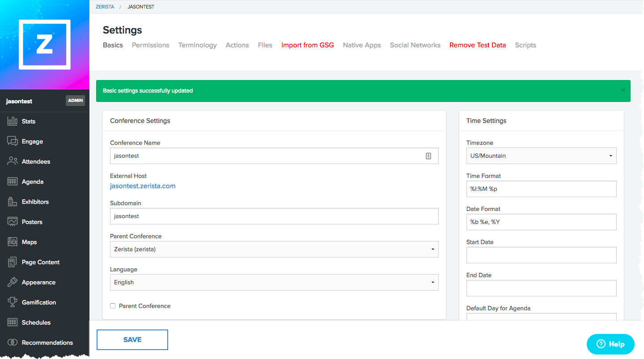The image size is (644, 359).
Task: Select Exhibitors label in sidebar
Action: pos(35,202)
